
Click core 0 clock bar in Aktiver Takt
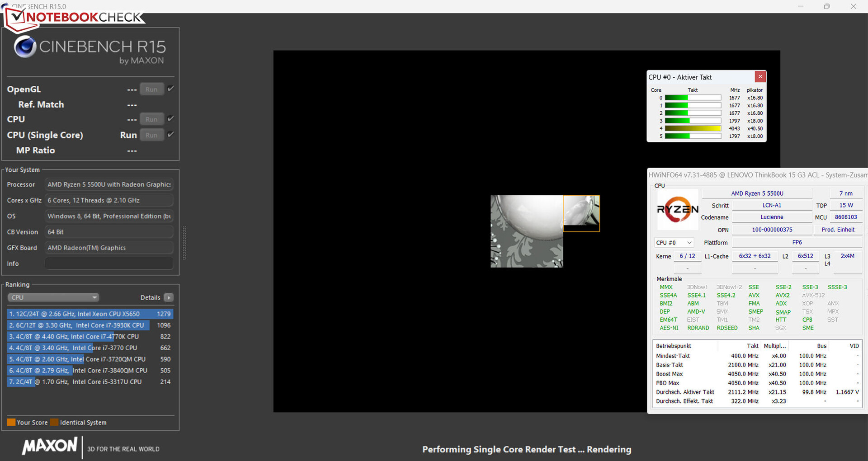click(693, 98)
